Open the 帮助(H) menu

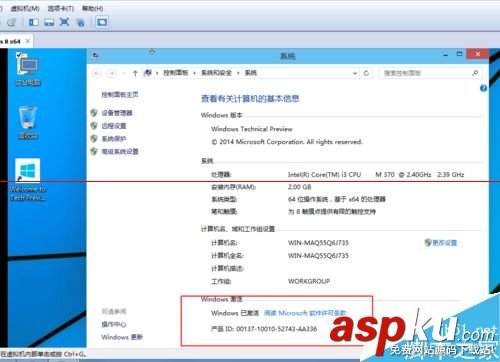point(92,8)
